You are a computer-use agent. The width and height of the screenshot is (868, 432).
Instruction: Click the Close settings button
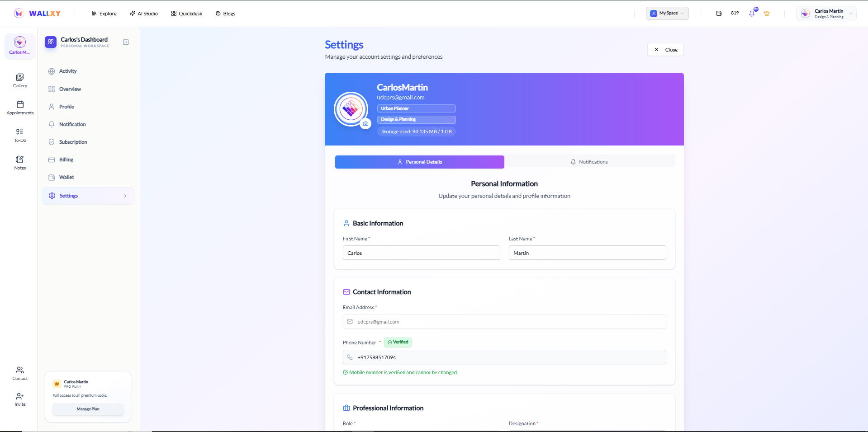[665, 50]
